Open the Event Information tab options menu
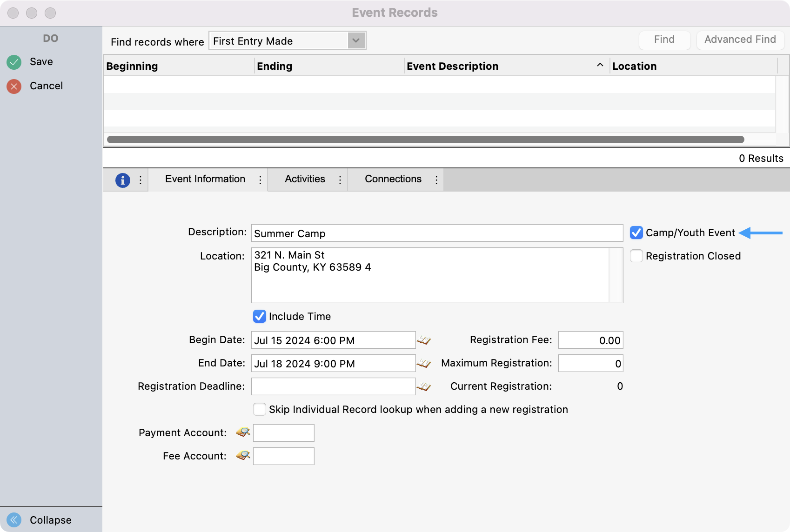 click(x=260, y=180)
